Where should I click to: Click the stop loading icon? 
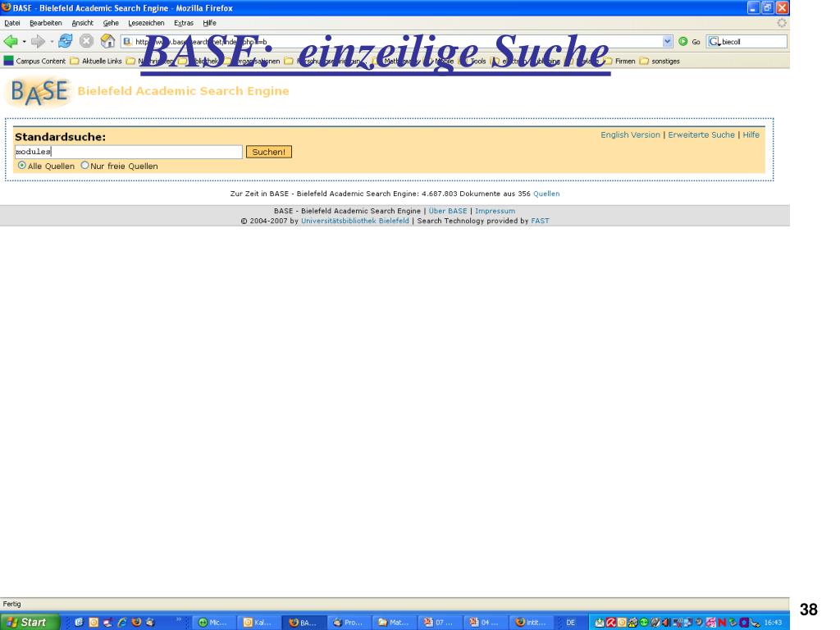click(86, 41)
